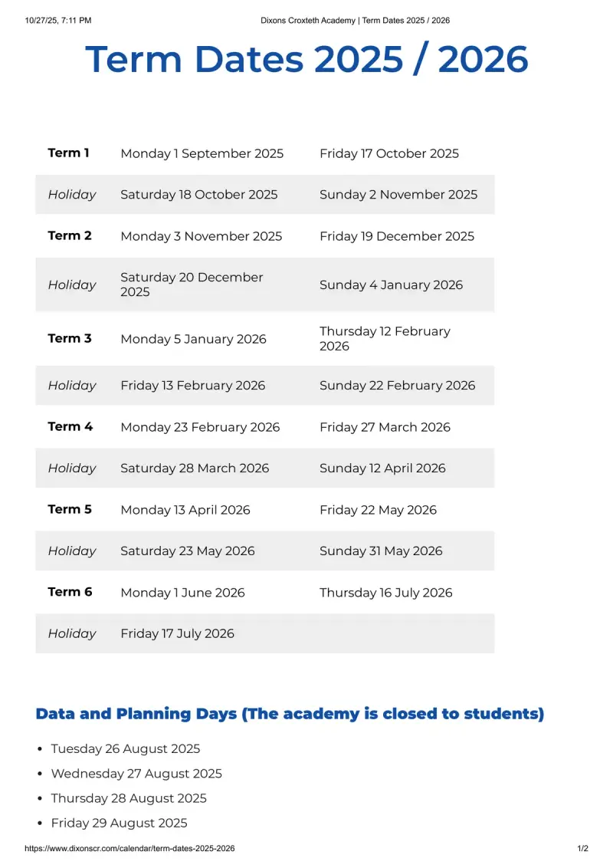
Task: Select the Term 1 row label
Action: (69, 153)
